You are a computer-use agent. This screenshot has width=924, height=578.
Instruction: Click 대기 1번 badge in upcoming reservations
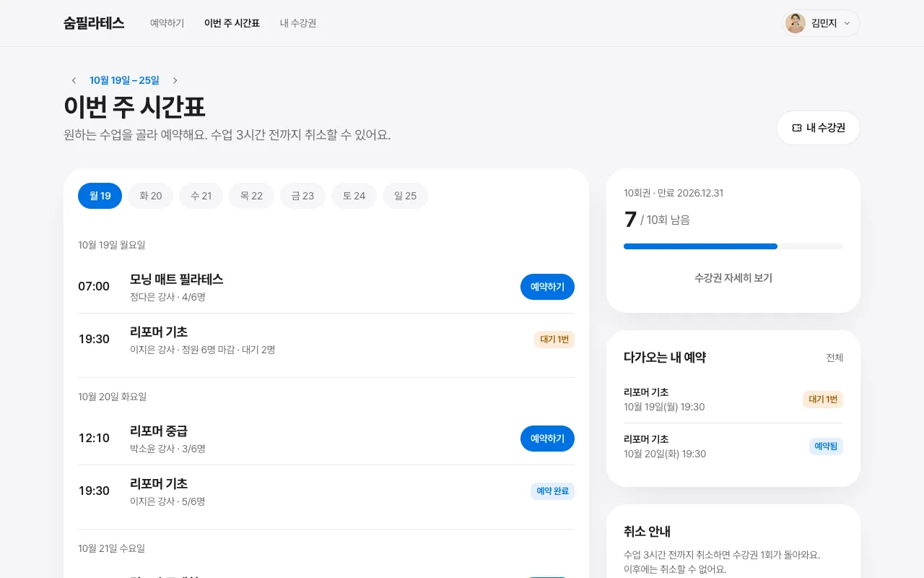[823, 400]
